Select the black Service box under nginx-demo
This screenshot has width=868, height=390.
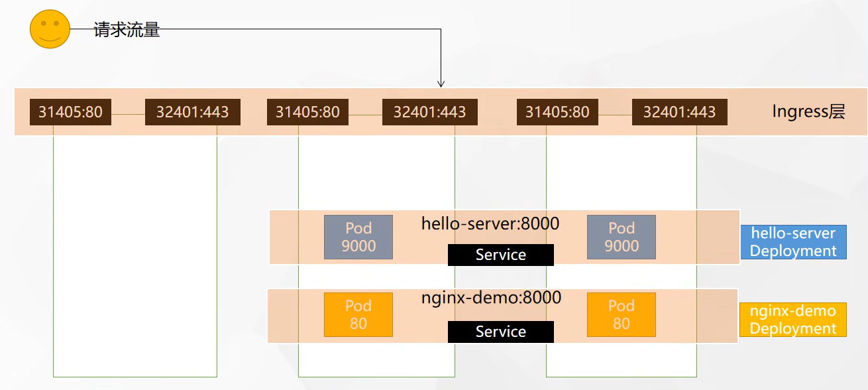(500, 332)
